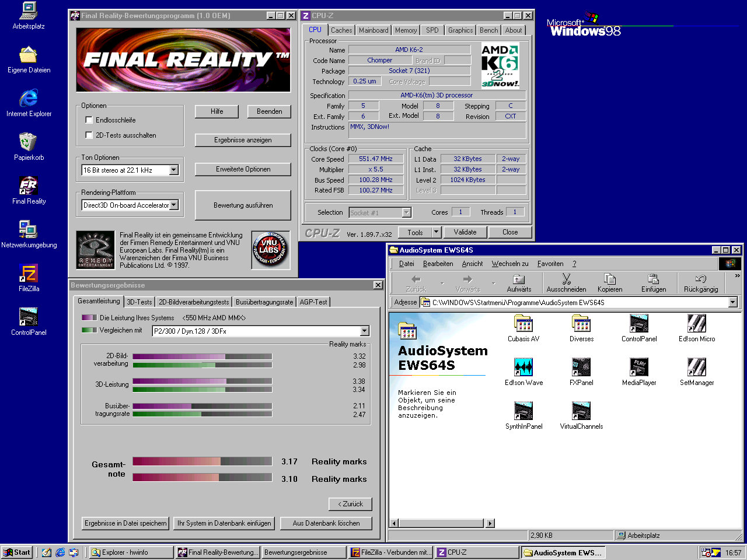The width and height of the screenshot is (747, 560).
Task: Switch to FileZilla taskbar button
Action: pyautogui.click(x=390, y=552)
